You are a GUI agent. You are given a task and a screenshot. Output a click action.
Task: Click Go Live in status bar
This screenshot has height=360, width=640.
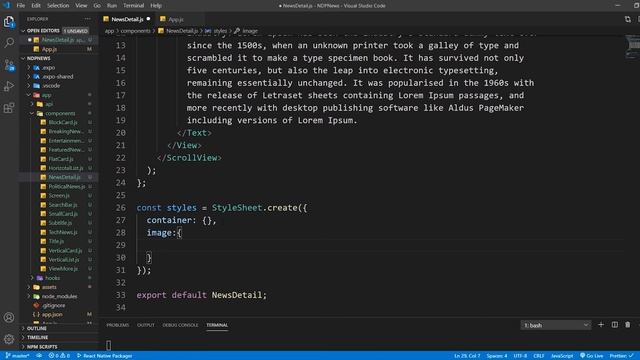point(592,356)
